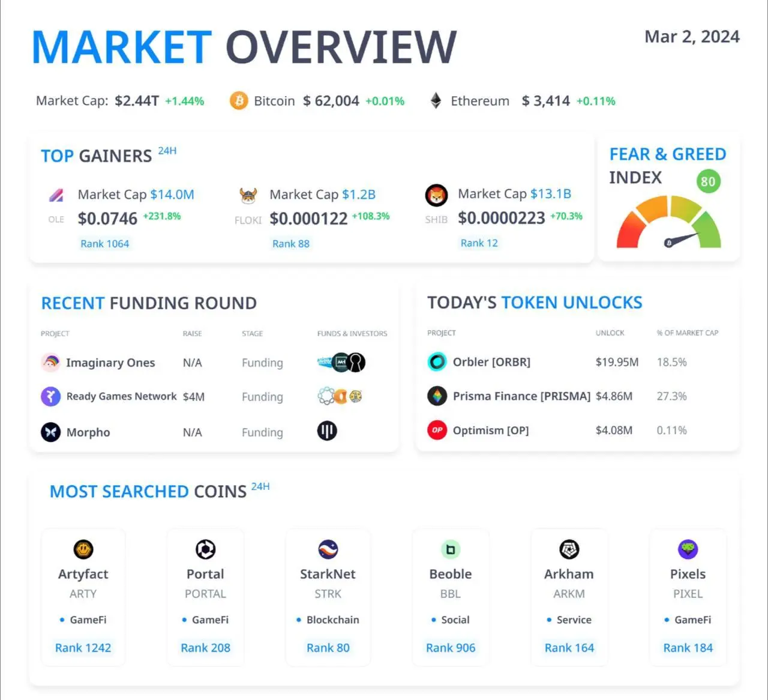The width and height of the screenshot is (768, 700).
Task: Click the Beoble Social category tag
Action: [455, 620]
